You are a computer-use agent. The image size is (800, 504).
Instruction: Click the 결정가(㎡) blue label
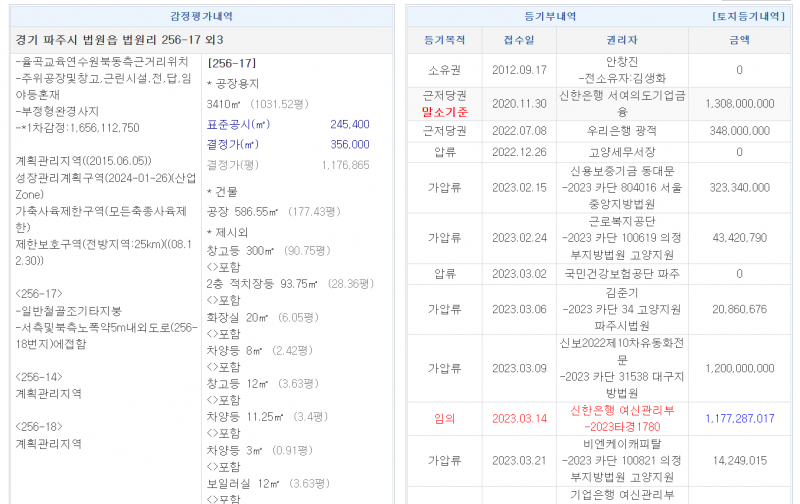click(x=233, y=144)
